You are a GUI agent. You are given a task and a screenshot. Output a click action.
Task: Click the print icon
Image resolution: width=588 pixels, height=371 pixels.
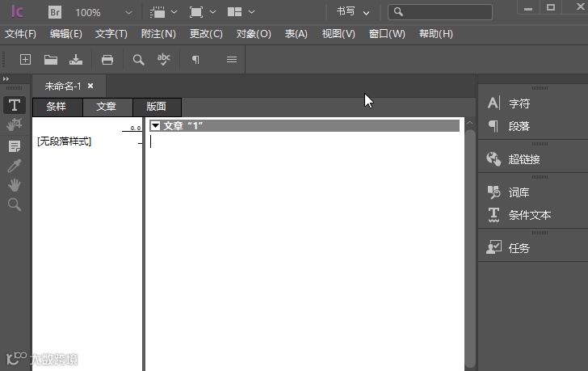[107, 59]
